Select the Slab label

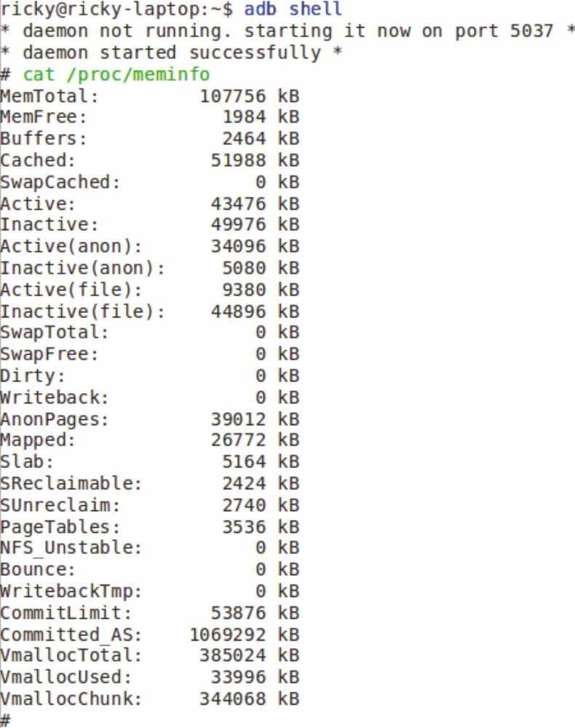(x=27, y=462)
